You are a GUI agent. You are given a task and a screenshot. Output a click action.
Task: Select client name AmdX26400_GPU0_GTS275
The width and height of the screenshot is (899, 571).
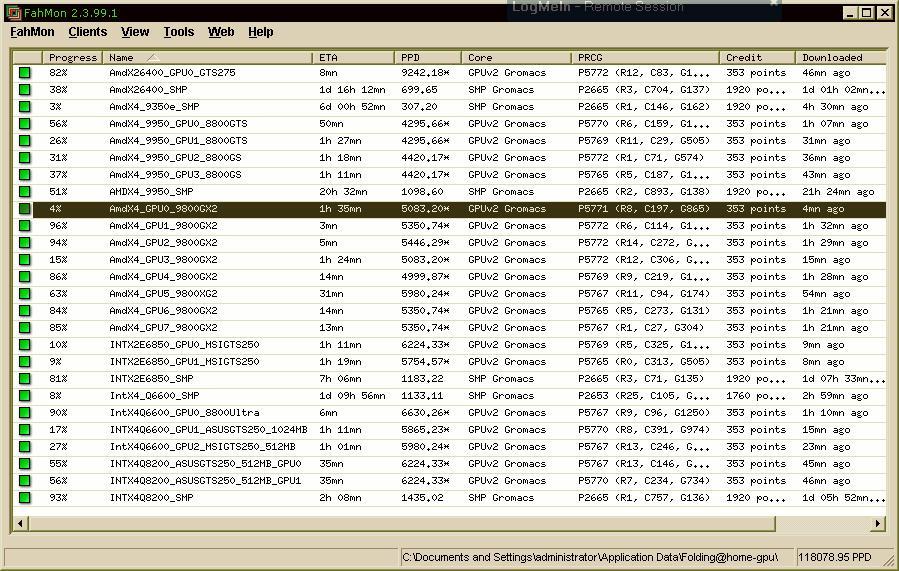172,73
